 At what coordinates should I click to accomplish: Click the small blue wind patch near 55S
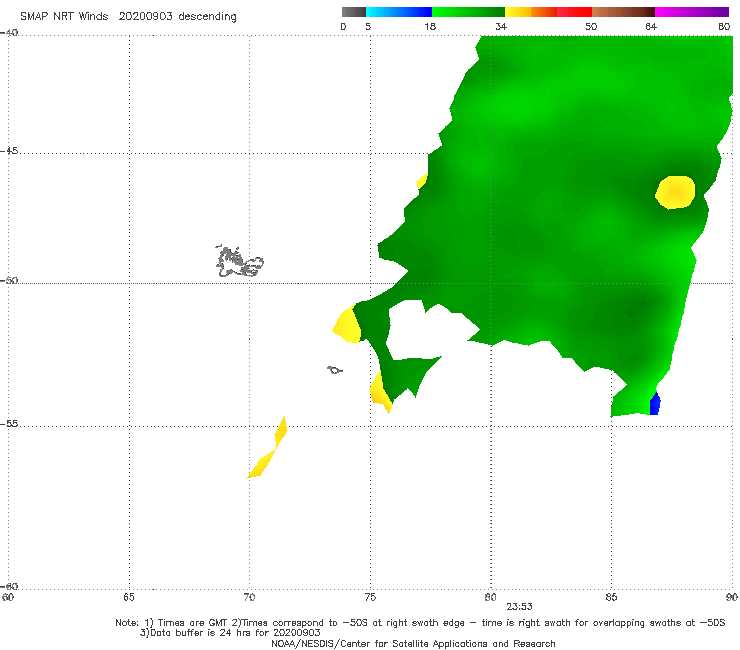[x=655, y=404]
